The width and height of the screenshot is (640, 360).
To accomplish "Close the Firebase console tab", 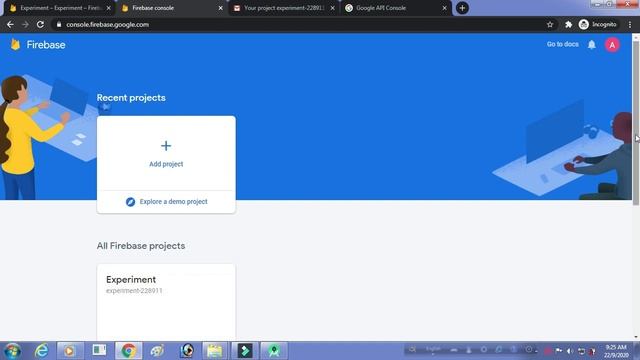I will [x=220, y=8].
